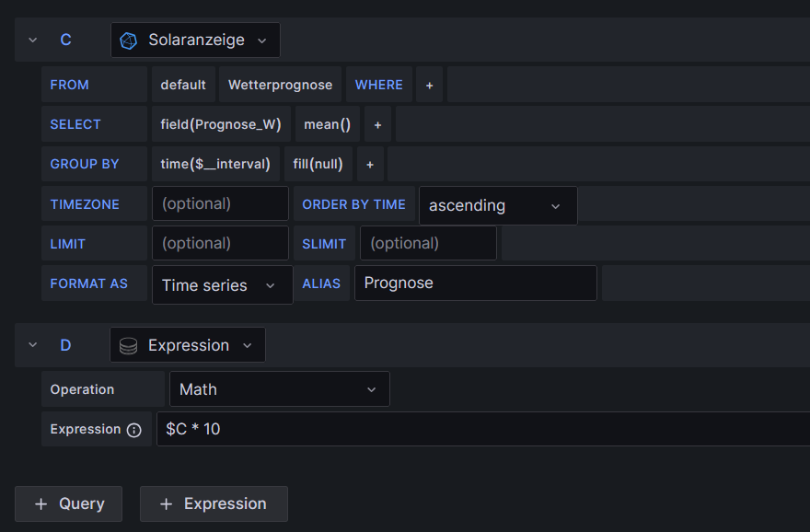The width and height of the screenshot is (810, 532).
Task: Open the ORDER BY TIME ascending dropdown
Action: (x=497, y=205)
